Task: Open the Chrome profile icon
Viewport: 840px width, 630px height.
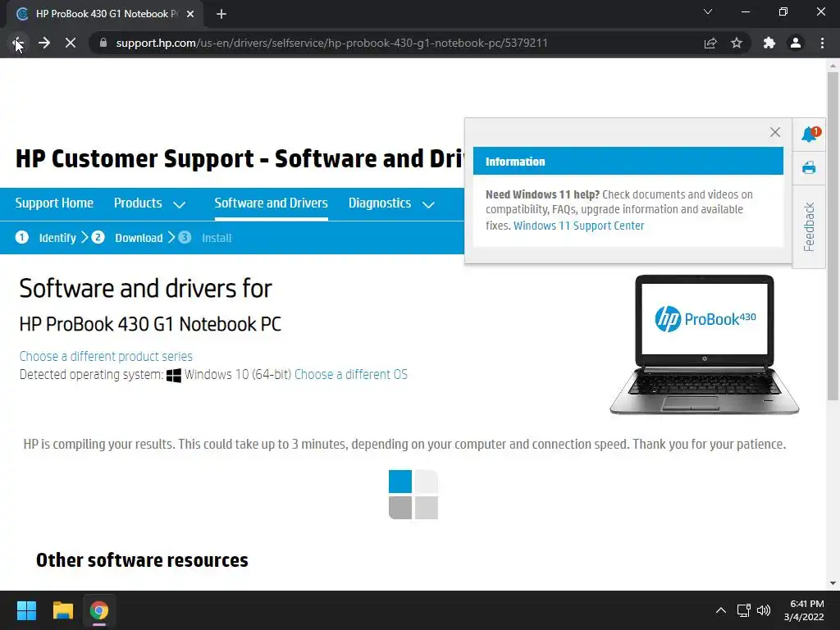Action: (796, 43)
